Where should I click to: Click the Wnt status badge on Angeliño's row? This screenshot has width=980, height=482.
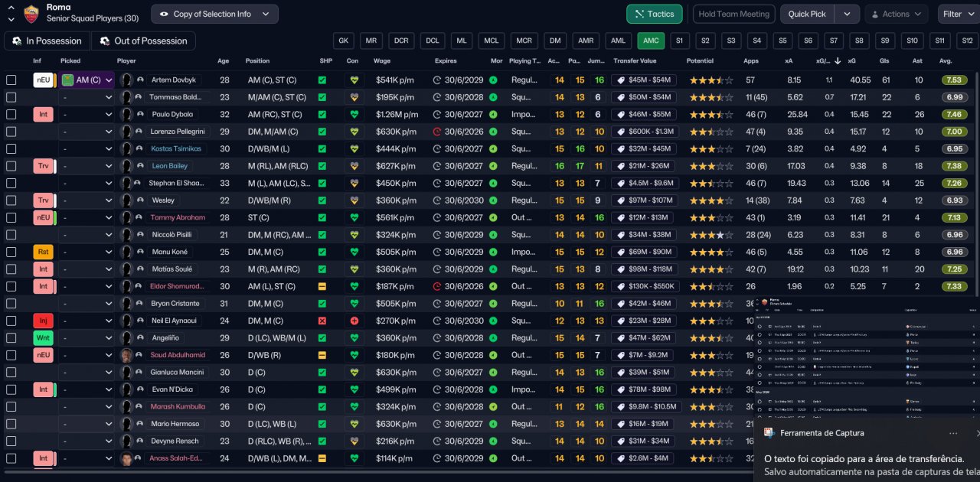[44, 338]
